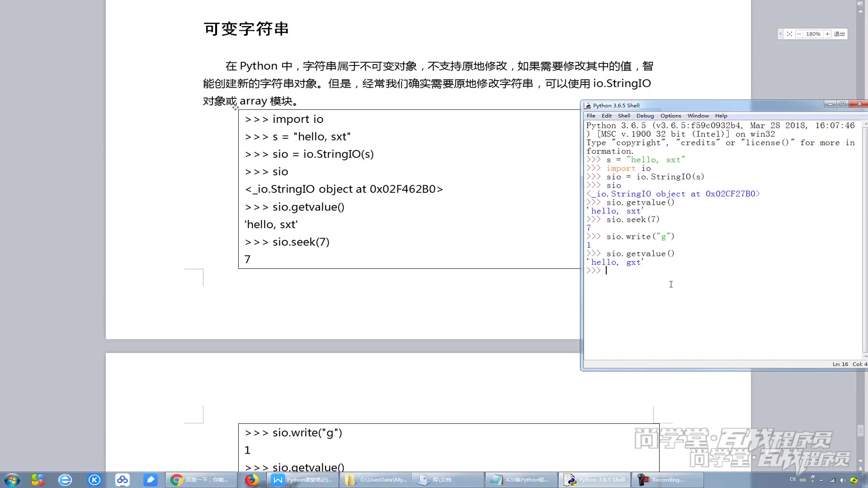Open the view options list in the zoom toolbar
Viewport: 868px width, 488px height.
[780, 34]
